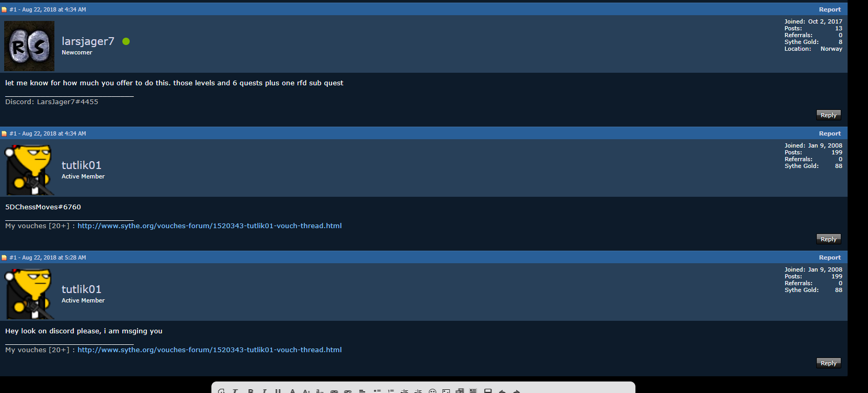Open larsjager7's user profile name
The height and width of the screenshot is (393, 868).
[88, 41]
